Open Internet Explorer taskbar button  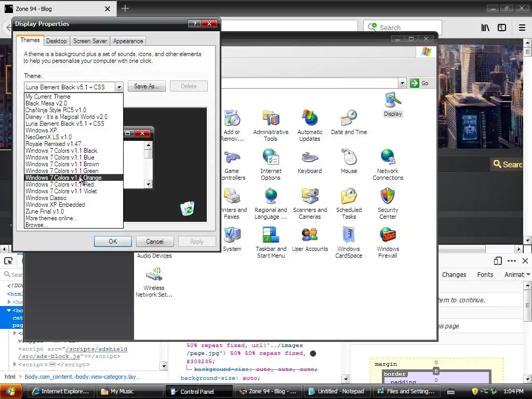(x=61, y=391)
